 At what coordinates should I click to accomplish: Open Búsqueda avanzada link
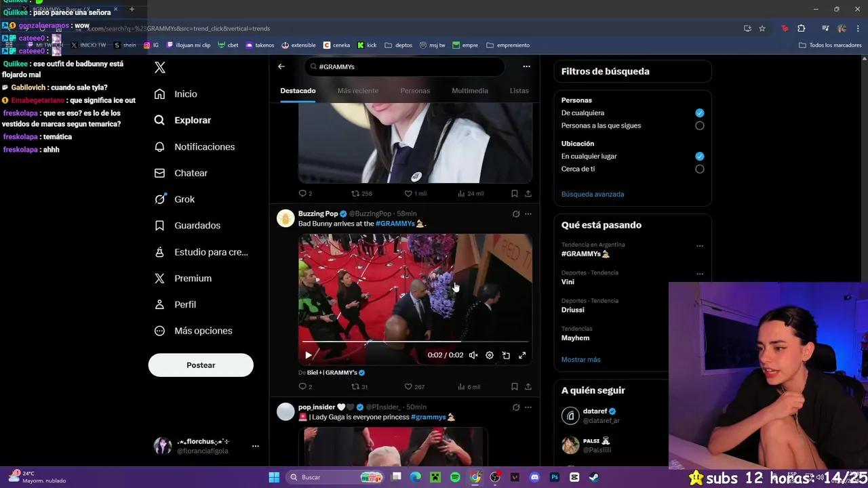(x=593, y=194)
